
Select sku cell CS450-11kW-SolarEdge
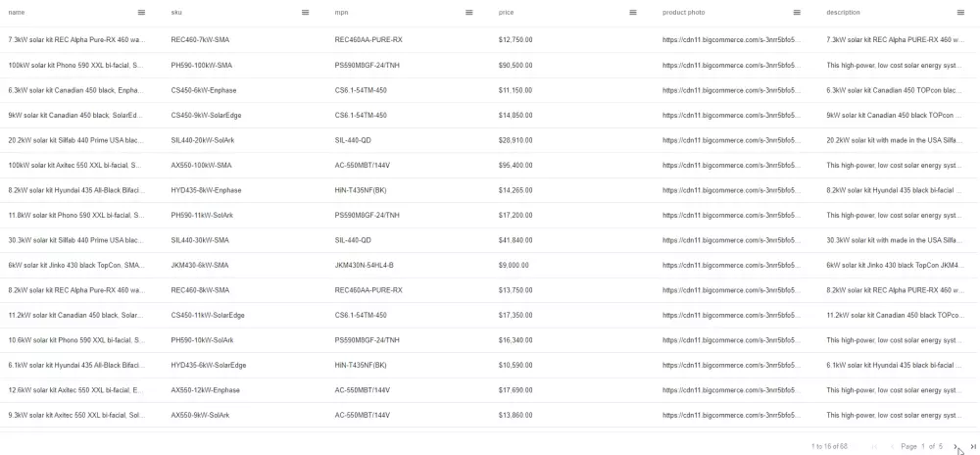208,315
